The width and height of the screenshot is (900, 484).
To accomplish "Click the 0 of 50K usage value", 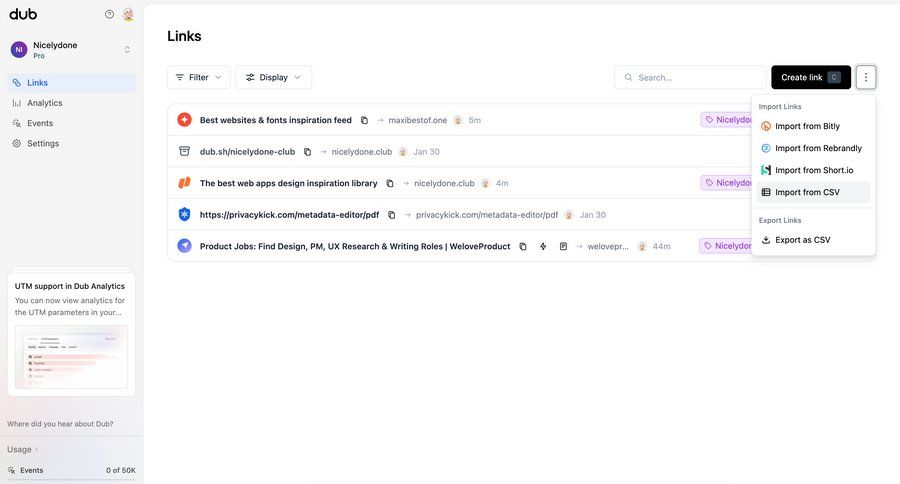I will point(121,470).
